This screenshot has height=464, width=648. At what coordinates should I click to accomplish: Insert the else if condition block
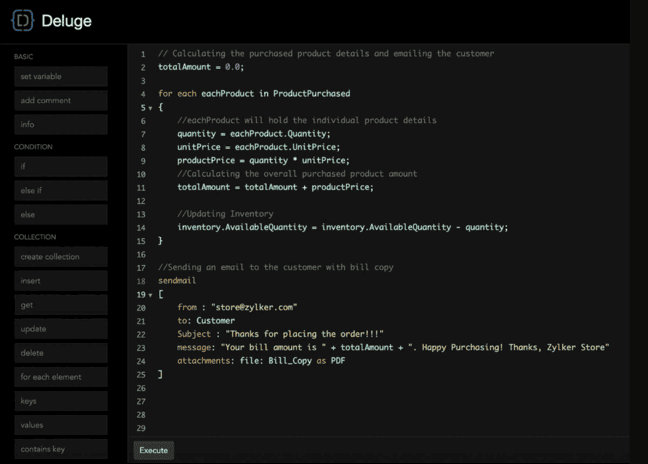61,190
